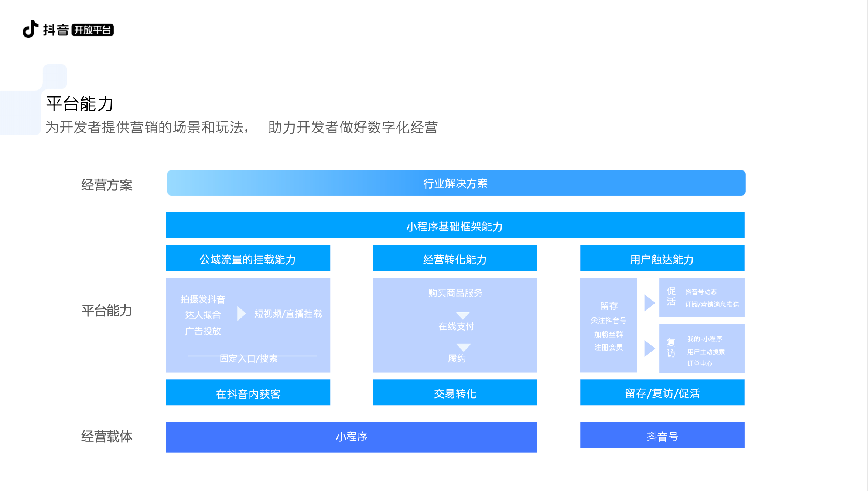Click the 行业解决方案 gradient bar

pyautogui.click(x=456, y=183)
